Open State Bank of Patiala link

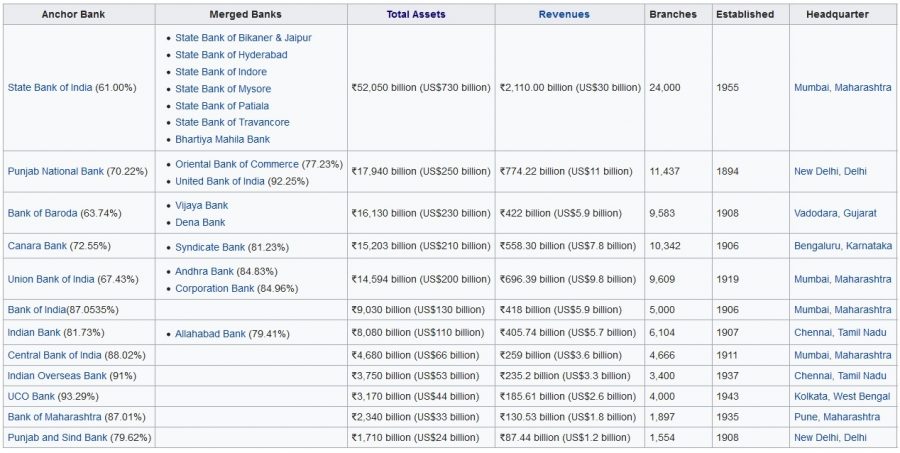tap(222, 106)
